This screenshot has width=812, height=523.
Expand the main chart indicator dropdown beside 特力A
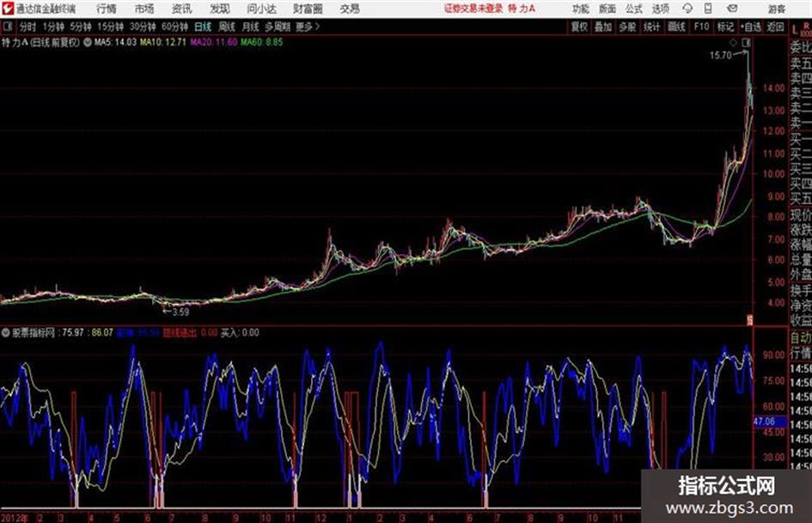(88, 42)
